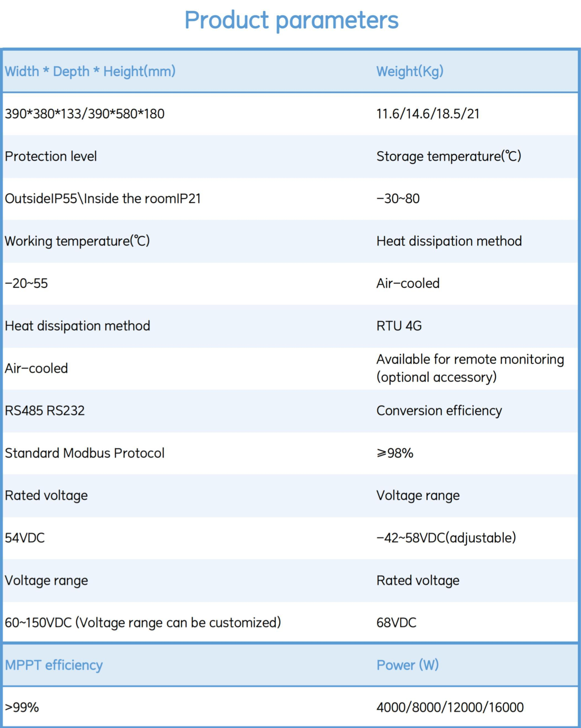Viewport: 581px width, 728px height.
Task: Click the -20~55 value cell
Action: 26,283
